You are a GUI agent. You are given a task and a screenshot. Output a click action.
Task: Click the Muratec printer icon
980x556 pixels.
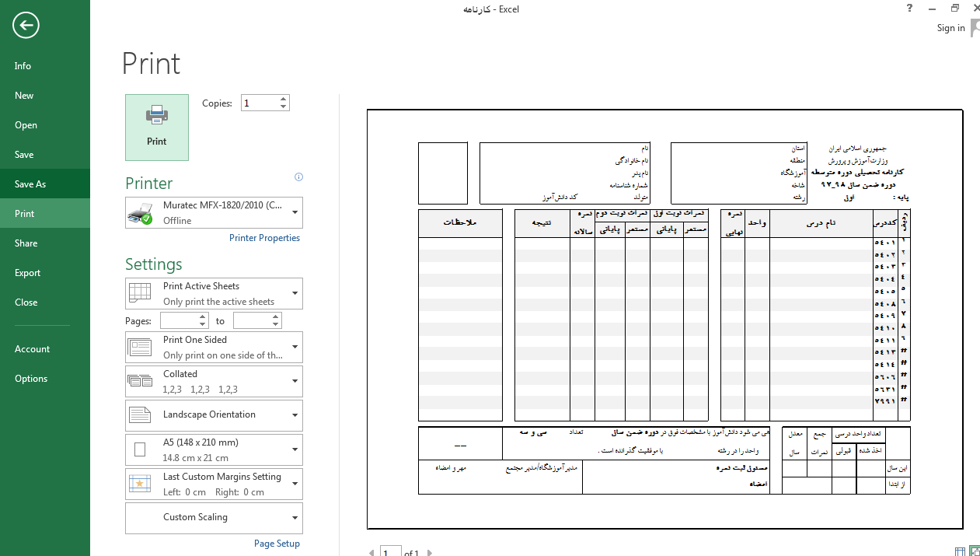pos(141,213)
